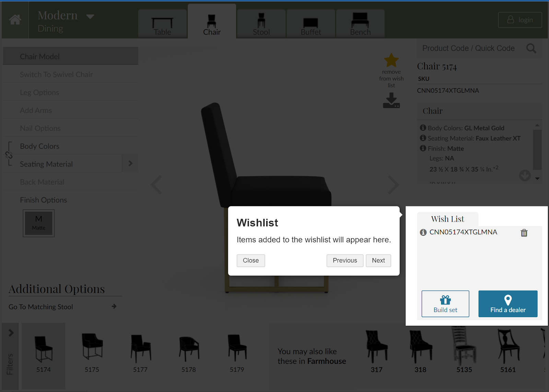Click the SKU text CNN05174XTGLMNA

(x=448, y=91)
